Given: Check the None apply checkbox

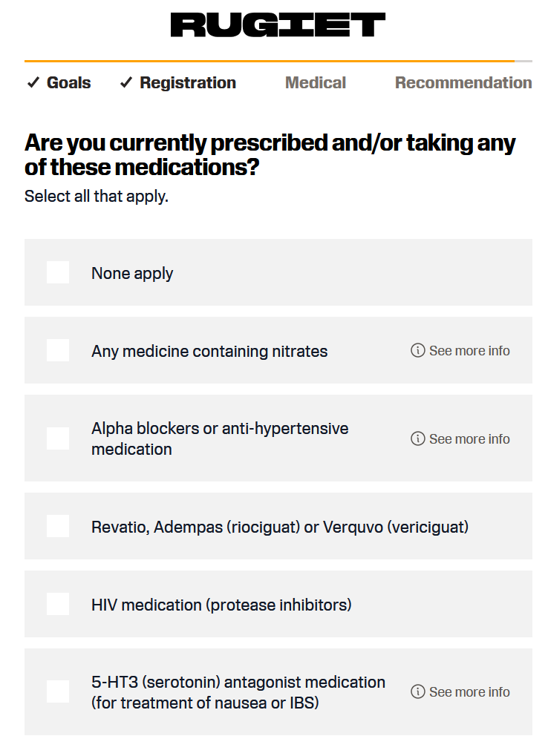Looking at the screenshot, I should [x=58, y=272].
